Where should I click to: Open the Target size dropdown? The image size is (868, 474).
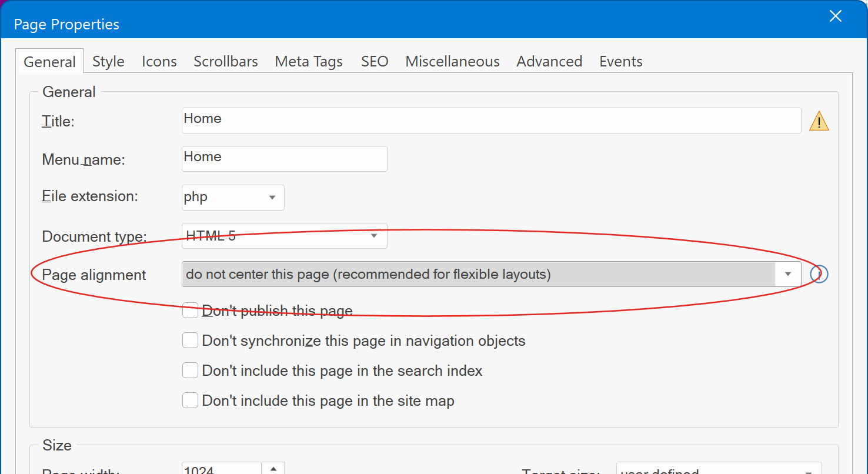pos(719,469)
